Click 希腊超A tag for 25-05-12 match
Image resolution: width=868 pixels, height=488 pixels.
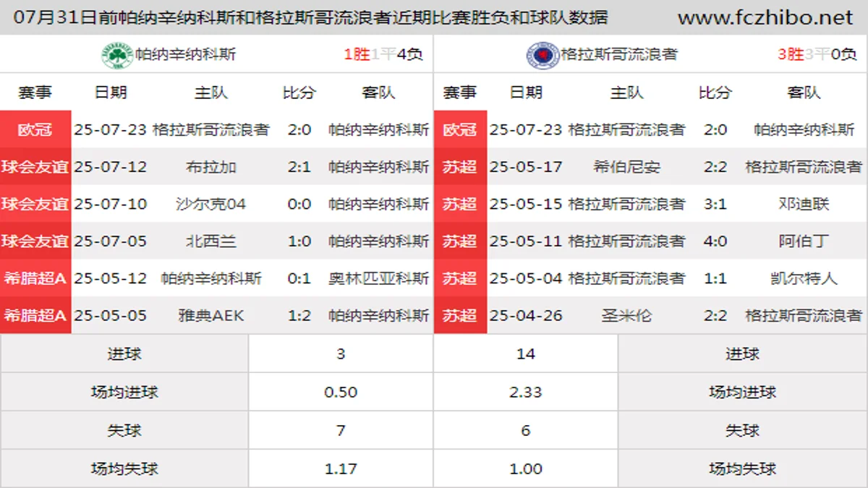tap(35, 278)
